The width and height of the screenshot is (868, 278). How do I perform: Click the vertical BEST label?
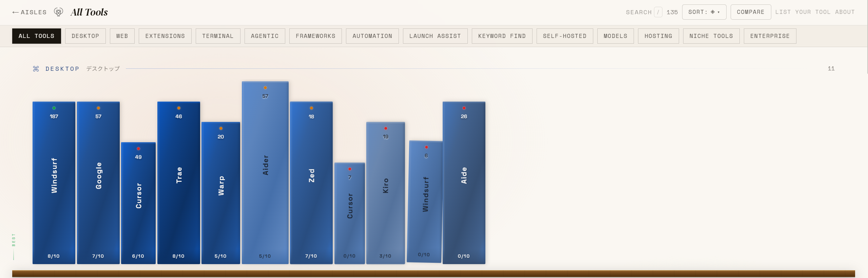tap(14, 240)
